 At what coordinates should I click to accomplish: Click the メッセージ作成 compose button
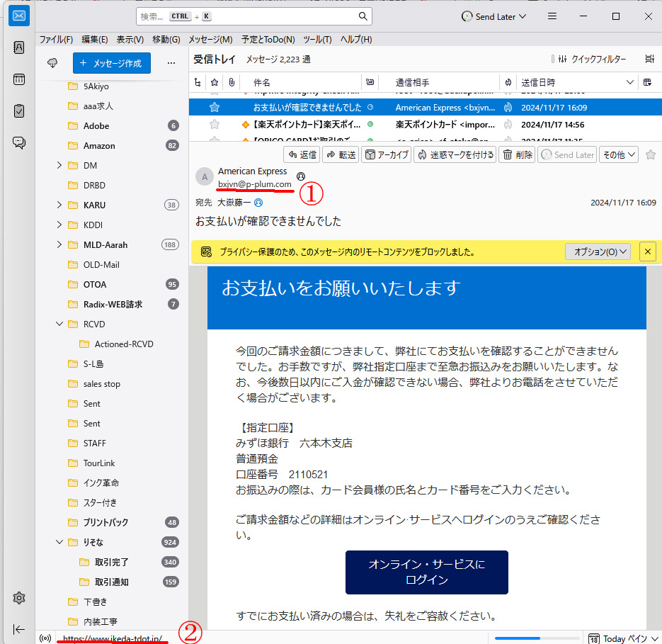coord(112,63)
